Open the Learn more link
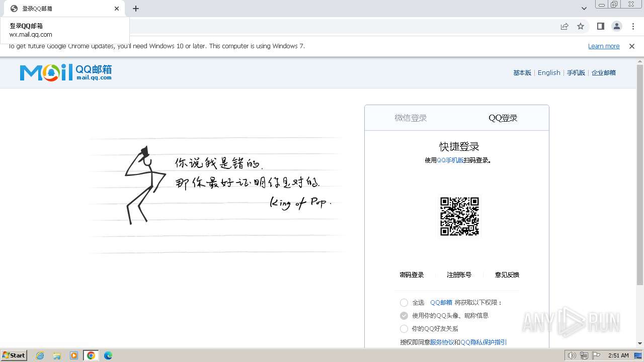The width and height of the screenshot is (644, 362). 604,46
